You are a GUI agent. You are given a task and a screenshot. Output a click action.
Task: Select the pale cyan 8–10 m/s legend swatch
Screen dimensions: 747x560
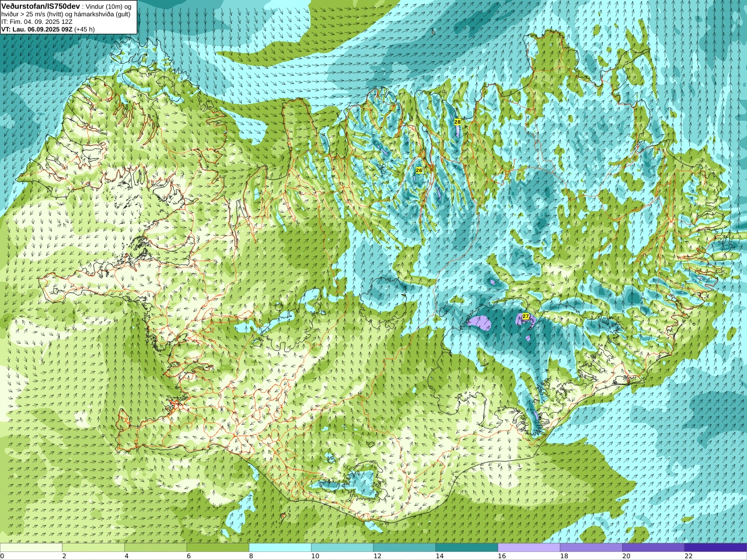280,548
